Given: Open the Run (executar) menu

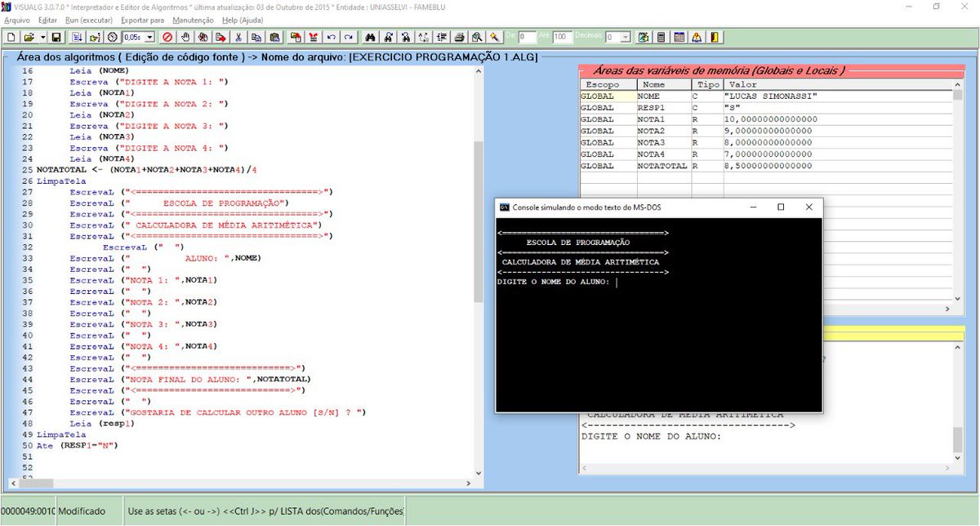Looking at the screenshot, I should point(90,20).
